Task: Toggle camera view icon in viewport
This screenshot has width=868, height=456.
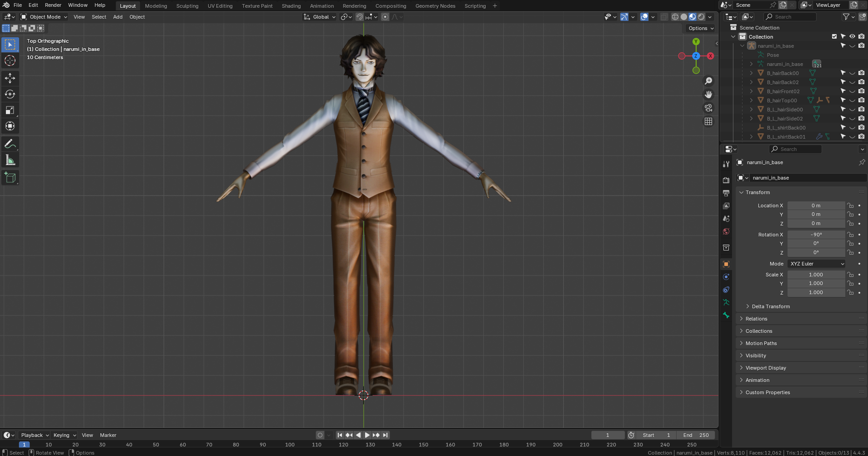Action: coord(708,108)
